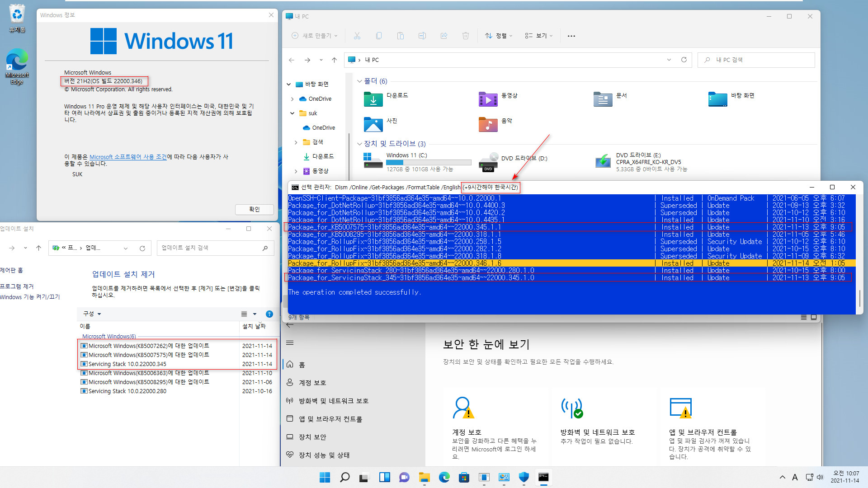Open the Recycle Bin desktop icon
Image resolution: width=868 pixels, height=488 pixels.
tap(17, 18)
